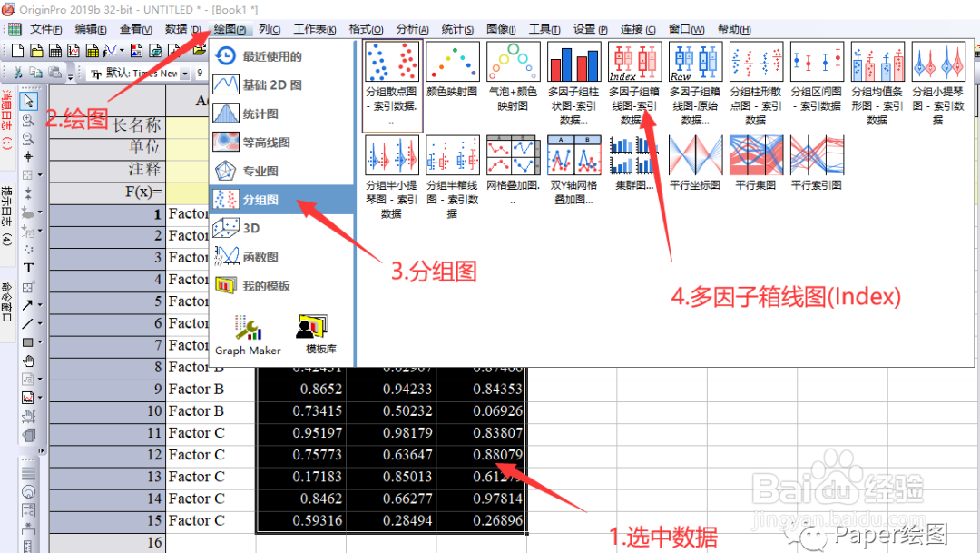980x553 pixels.
Task: Select the Arrow drawing tool
Action: (27, 305)
